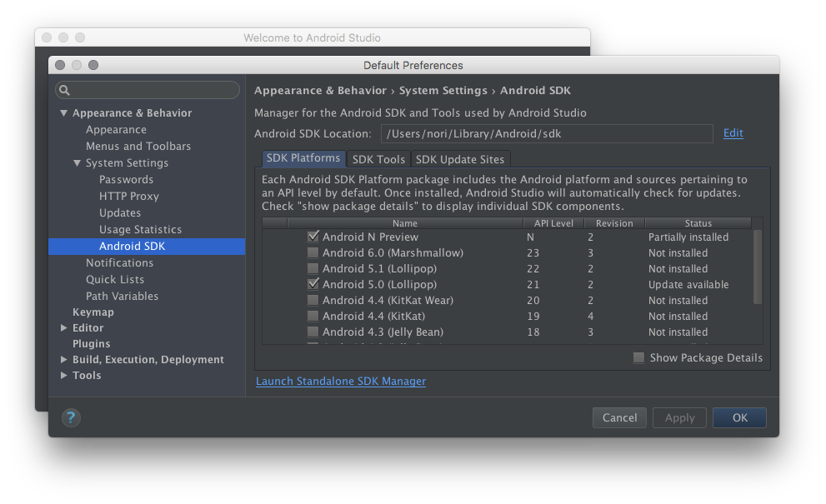Viewport: 826px width, 504px height.
Task: Click the search magnifier icon in the sidebar
Action: [x=64, y=90]
